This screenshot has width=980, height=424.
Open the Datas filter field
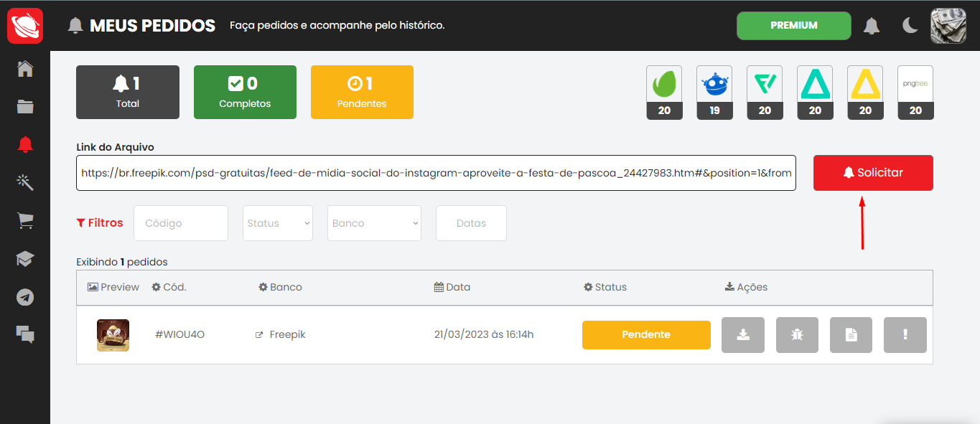coord(471,223)
